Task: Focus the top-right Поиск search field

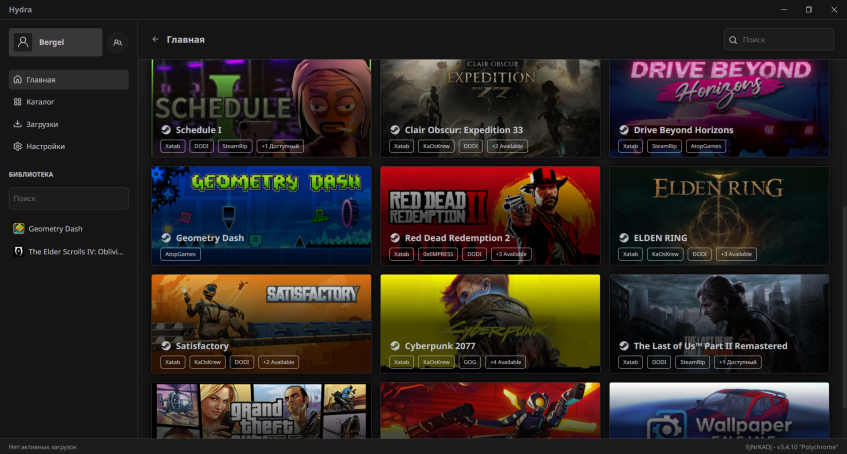Action: pyautogui.click(x=779, y=40)
